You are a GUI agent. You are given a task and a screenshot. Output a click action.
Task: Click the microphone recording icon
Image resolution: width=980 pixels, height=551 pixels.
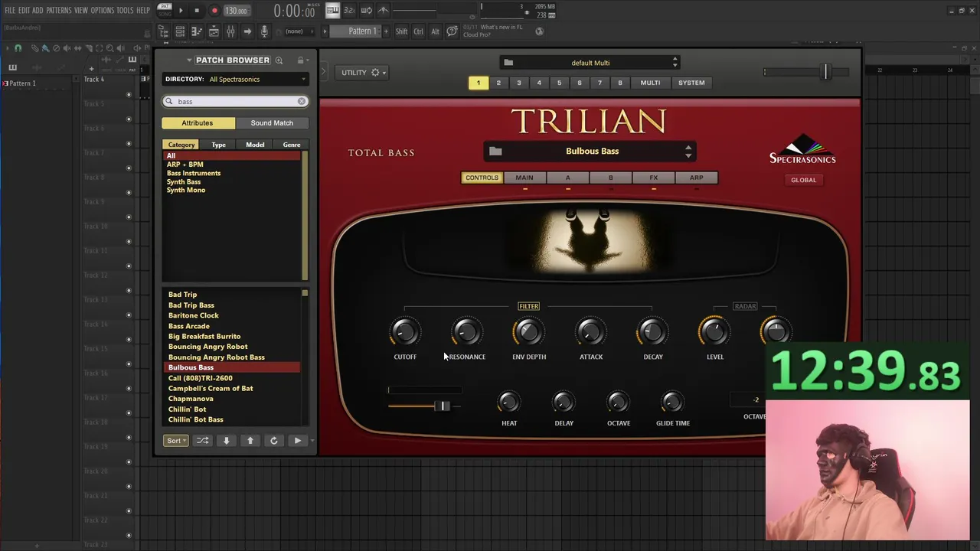(x=264, y=31)
